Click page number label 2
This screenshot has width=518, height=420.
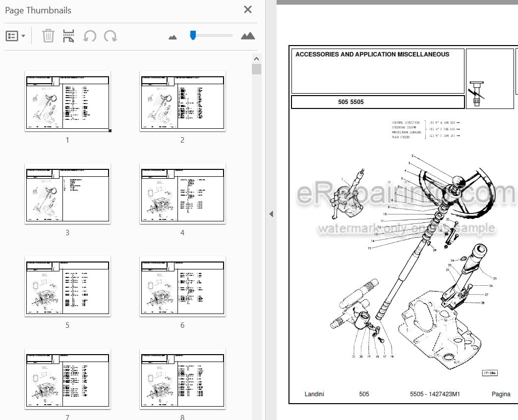point(182,140)
